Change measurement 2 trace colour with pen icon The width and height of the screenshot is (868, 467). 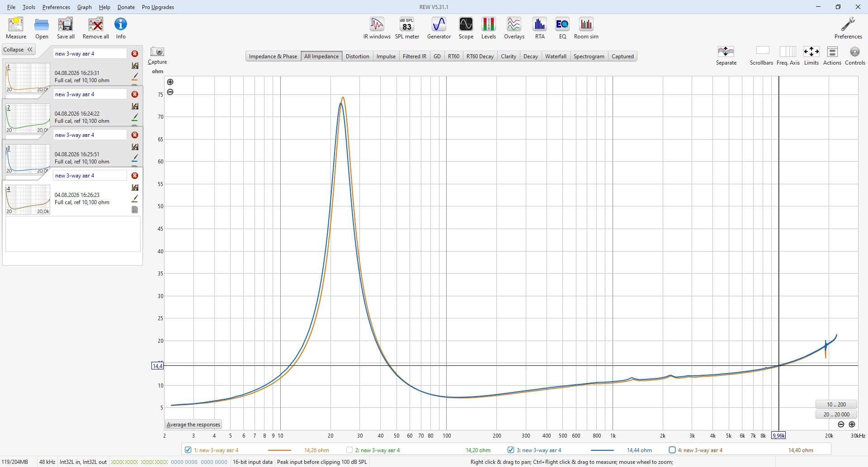(x=135, y=117)
